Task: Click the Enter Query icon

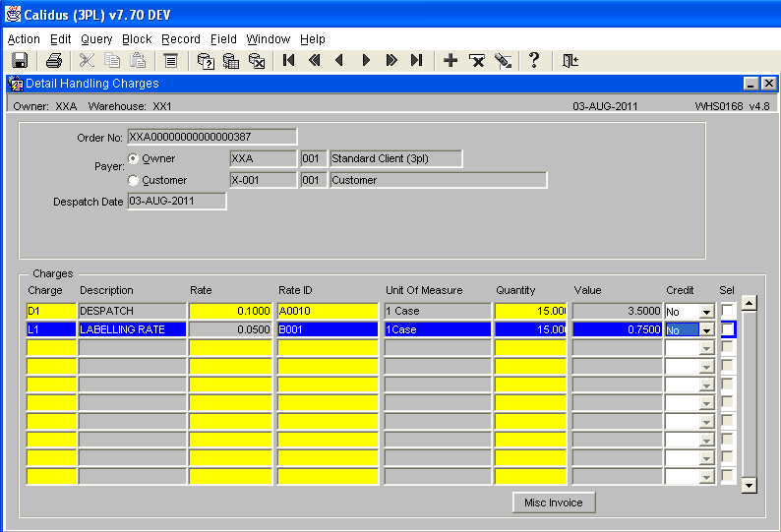Action: (x=206, y=61)
